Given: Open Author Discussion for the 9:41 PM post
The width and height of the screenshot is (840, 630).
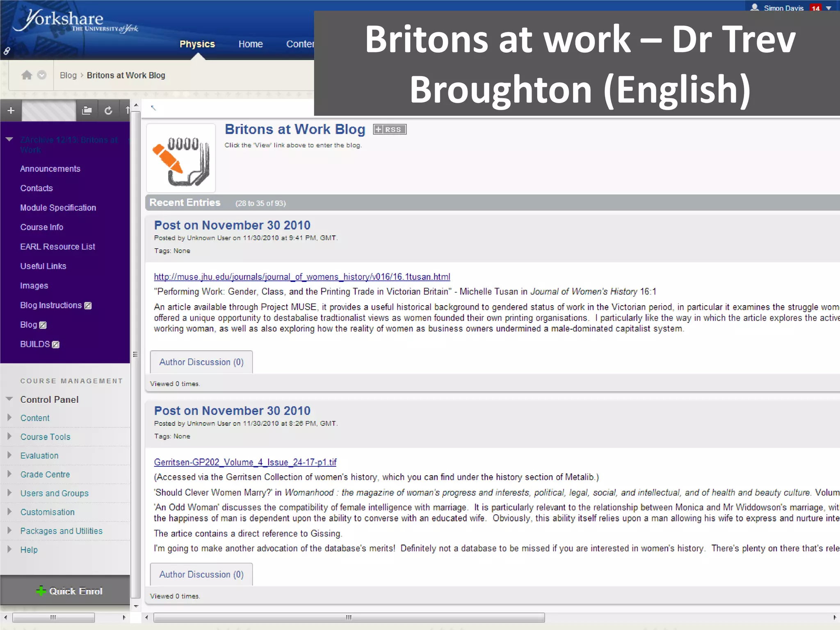Looking at the screenshot, I should point(201,362).
